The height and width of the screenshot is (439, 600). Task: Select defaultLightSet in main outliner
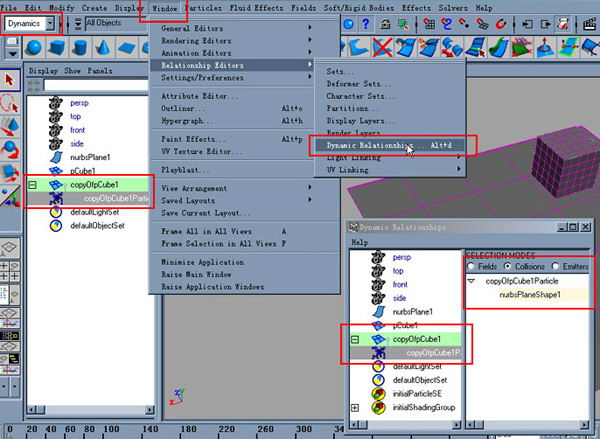pyautogui.click(x=95, y=212)
